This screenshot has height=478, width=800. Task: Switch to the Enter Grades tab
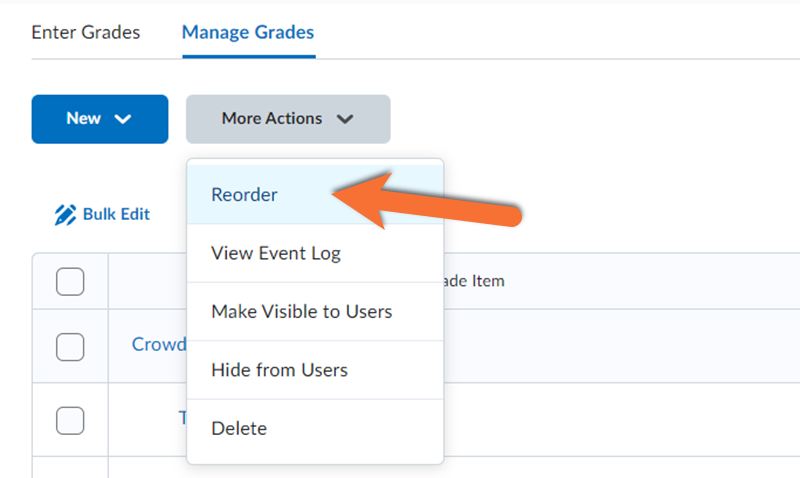(86, 32)
